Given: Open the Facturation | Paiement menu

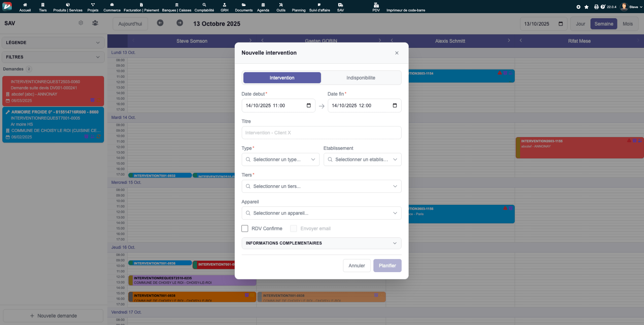Looking at the screenshot, I should (x=141, y=7).
